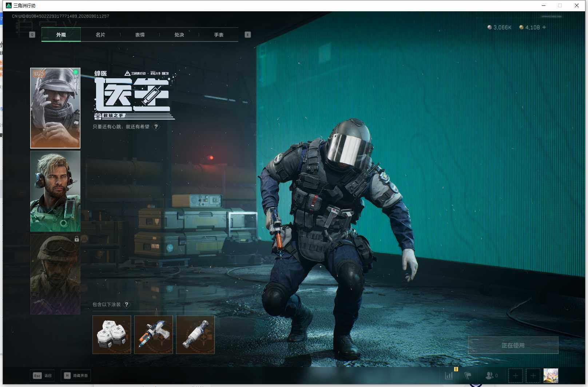Select the 表情 tab
Image resolution: width=588 pixels, height=387 pixels.
tap(140, 35)
